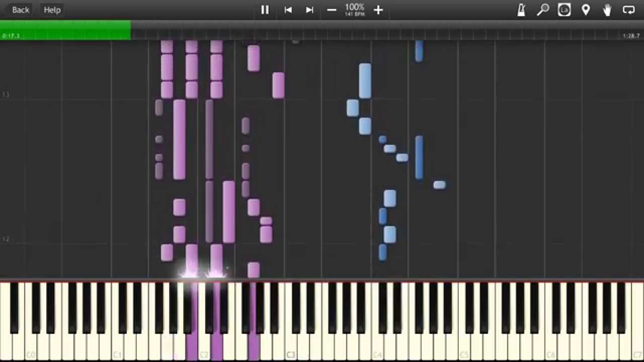Click the green played part of the progress bar
644x362 pixels.
pyautogui.click(x=65, y=30)
